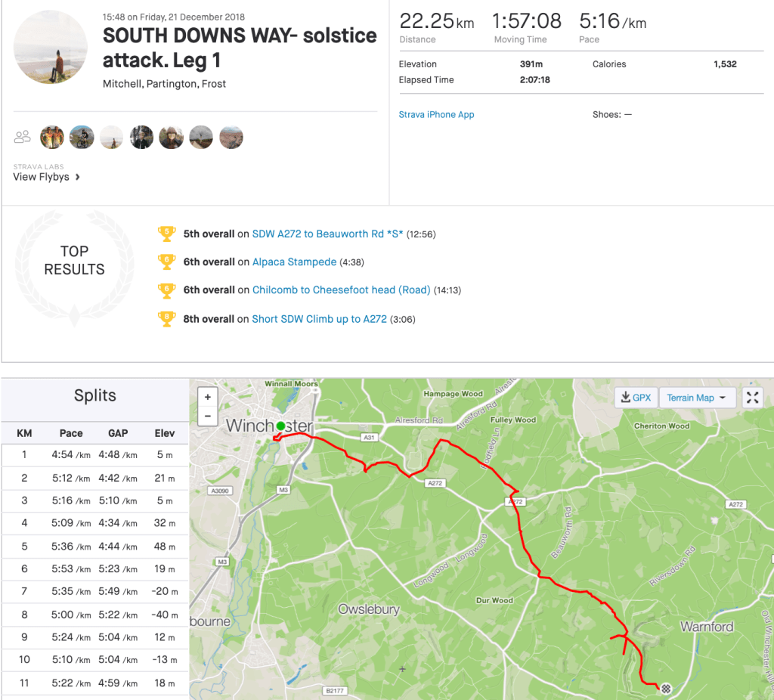Zoom in on the map

click(x=208, y=397)
